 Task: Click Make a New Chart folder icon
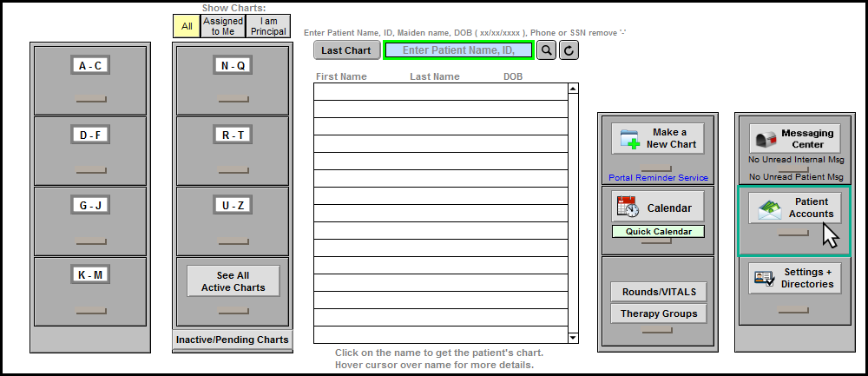pyautogui.click(x=628, y=139)
